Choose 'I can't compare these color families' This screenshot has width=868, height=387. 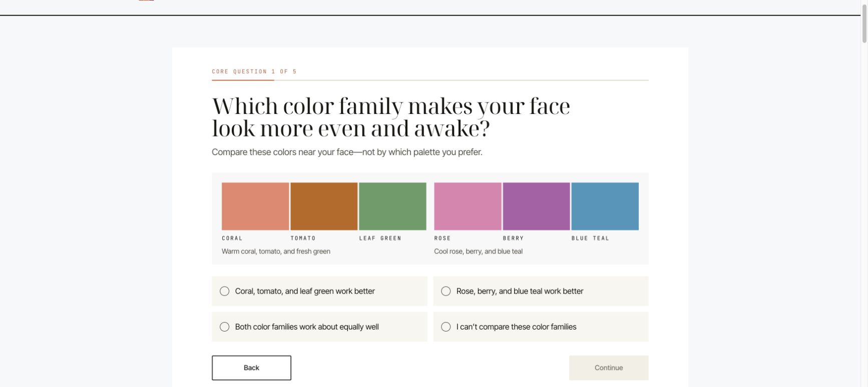pos(541,327)
